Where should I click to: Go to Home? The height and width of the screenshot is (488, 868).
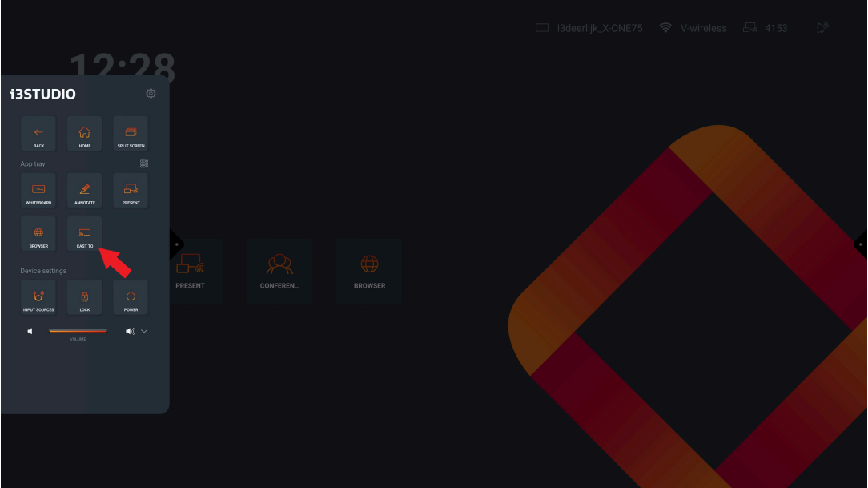85,134
